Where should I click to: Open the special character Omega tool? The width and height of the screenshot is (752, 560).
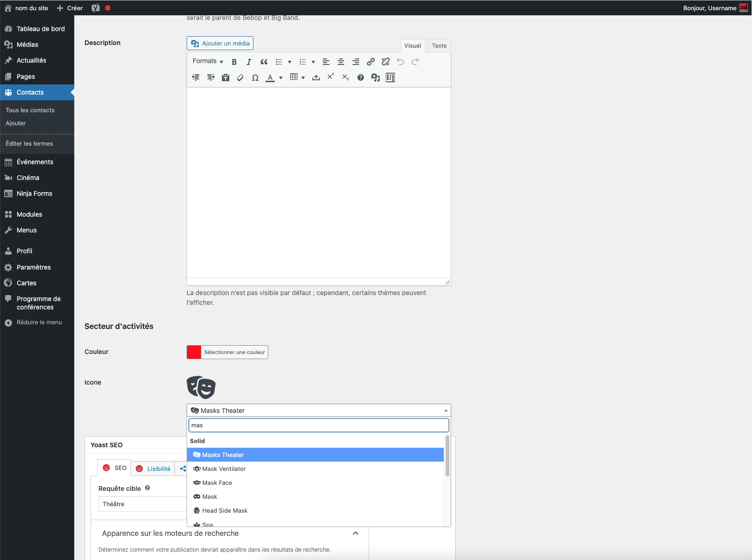pyautogui.click(x=255, y=77)
